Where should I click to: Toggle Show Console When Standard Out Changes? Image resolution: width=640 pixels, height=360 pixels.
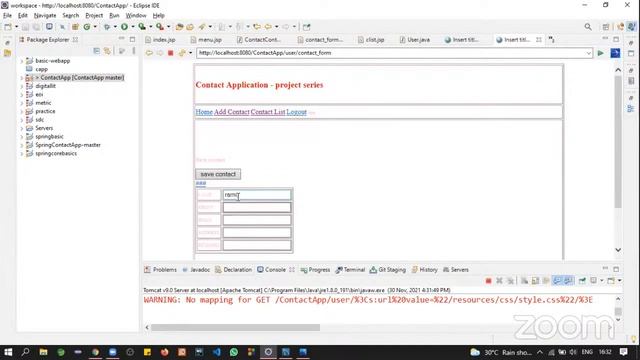tap(557, 281)
